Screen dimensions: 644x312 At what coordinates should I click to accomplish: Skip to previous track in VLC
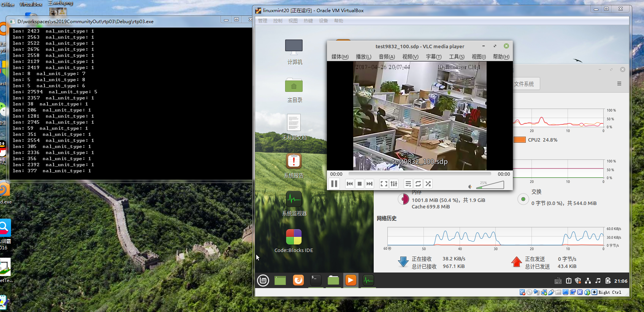point(350,184)
